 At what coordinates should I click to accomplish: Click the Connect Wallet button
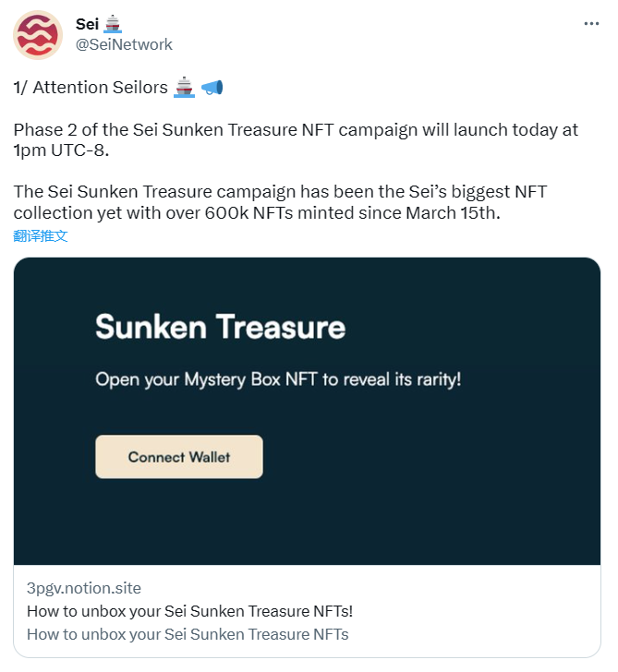[x=179, y=457]
